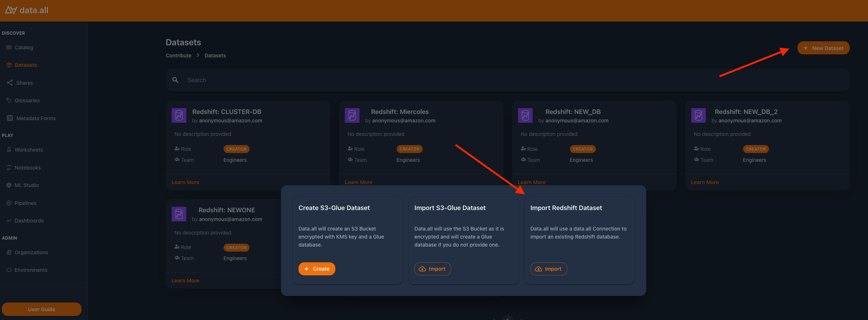Viewport: 868px width, 320px height.
Task: Open Worksheets flask icon
Action: [x=9, y=150]
